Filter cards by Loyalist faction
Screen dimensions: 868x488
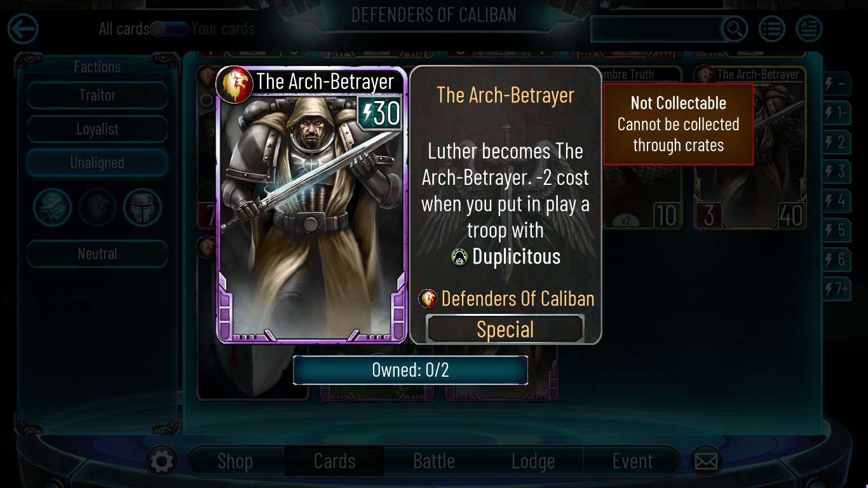97,129
